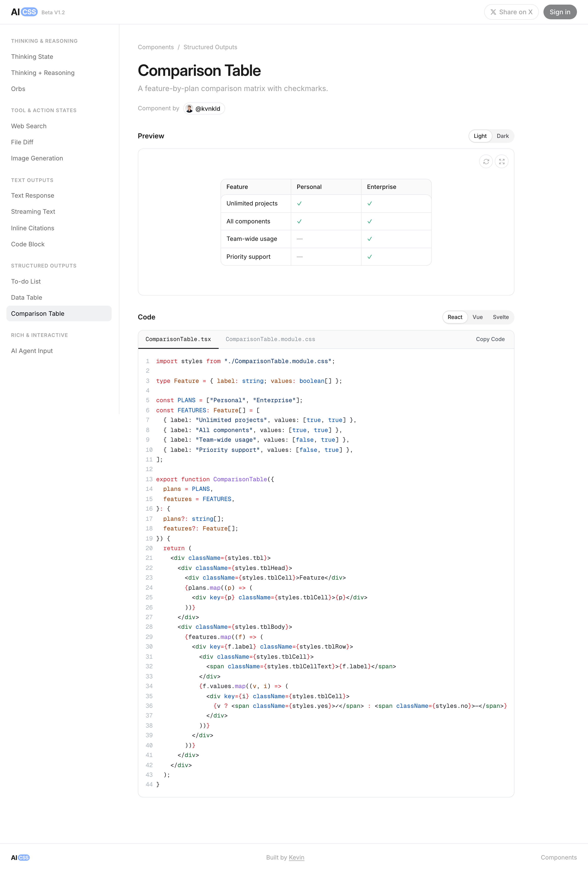Open AI Agent Input sidebar item
Viewport: 588px width, 871px height.
tap(59, 351)
